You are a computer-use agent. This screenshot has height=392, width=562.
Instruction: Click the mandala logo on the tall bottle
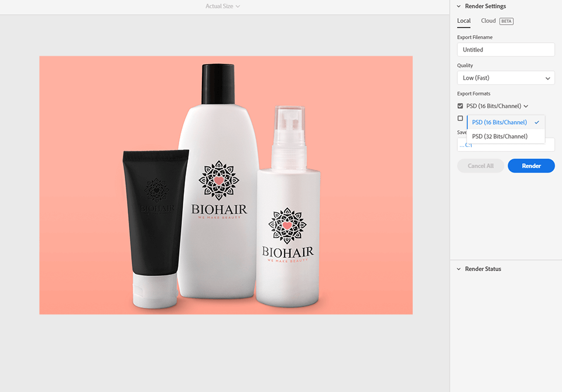(218, 181)
